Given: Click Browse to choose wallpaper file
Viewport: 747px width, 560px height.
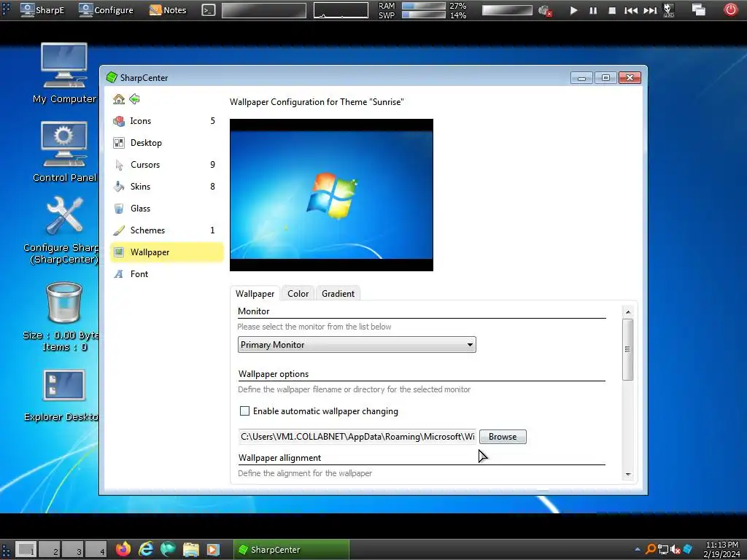Looking at the screenshot, I should pos(503,437).
